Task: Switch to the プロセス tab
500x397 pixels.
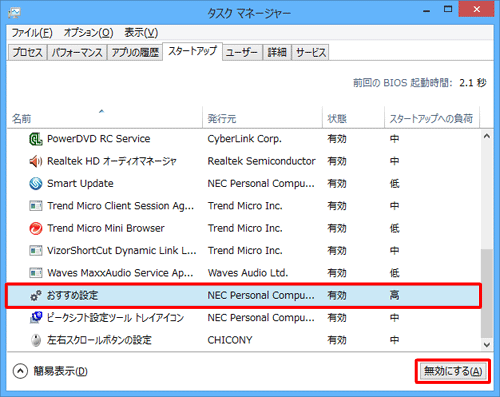Action: tap(27, 52)
